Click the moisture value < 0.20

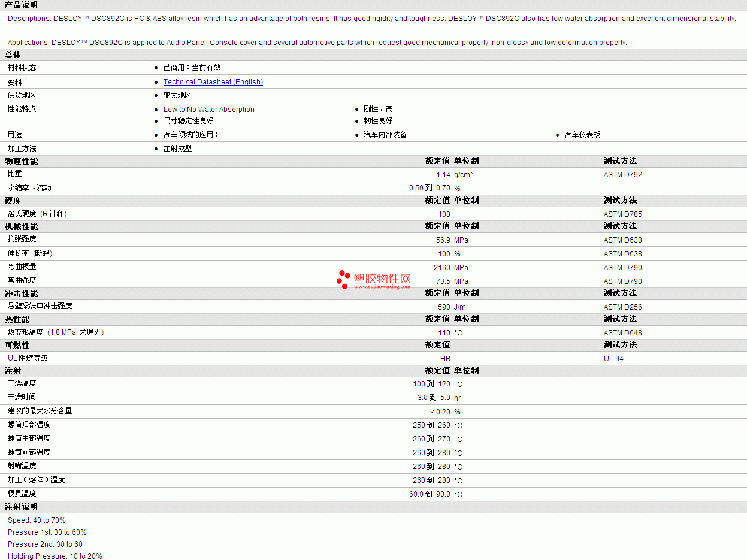[440, 412]
